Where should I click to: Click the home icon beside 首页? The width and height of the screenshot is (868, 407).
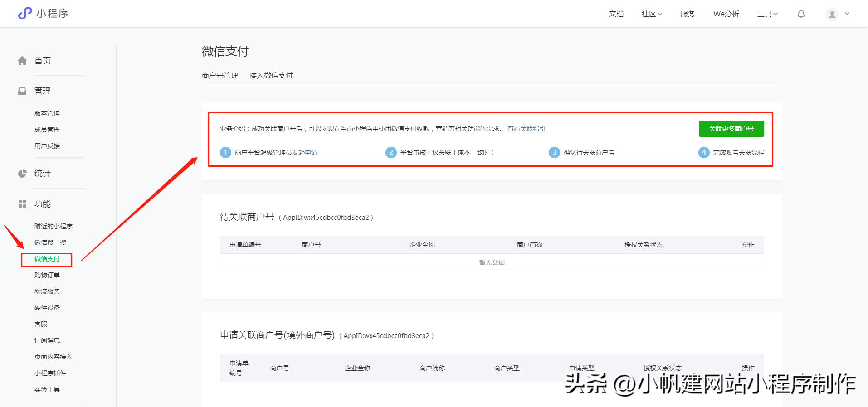coord(22,61)
